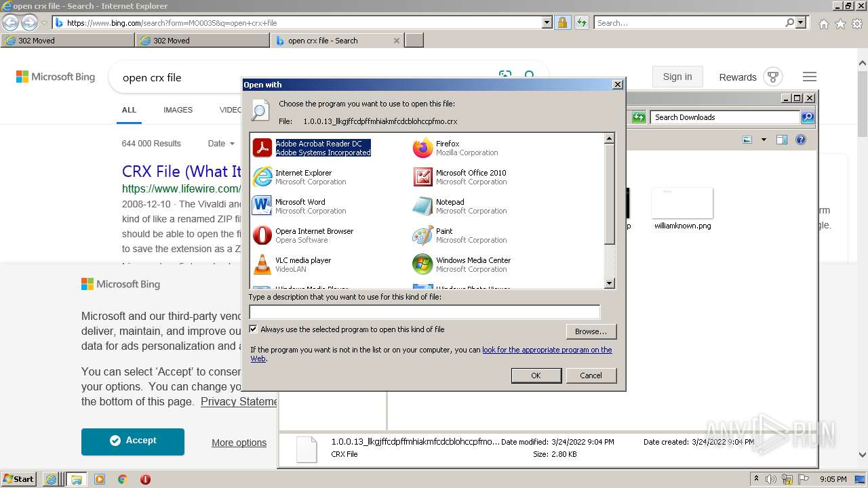Close the open crx file tab
This screenshot has width=868, height=488.
tap(397, 41)
